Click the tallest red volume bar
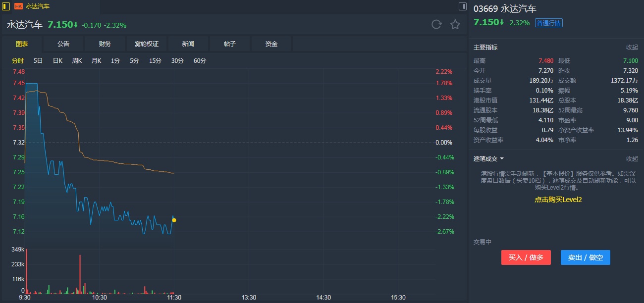 click(26, 270)
